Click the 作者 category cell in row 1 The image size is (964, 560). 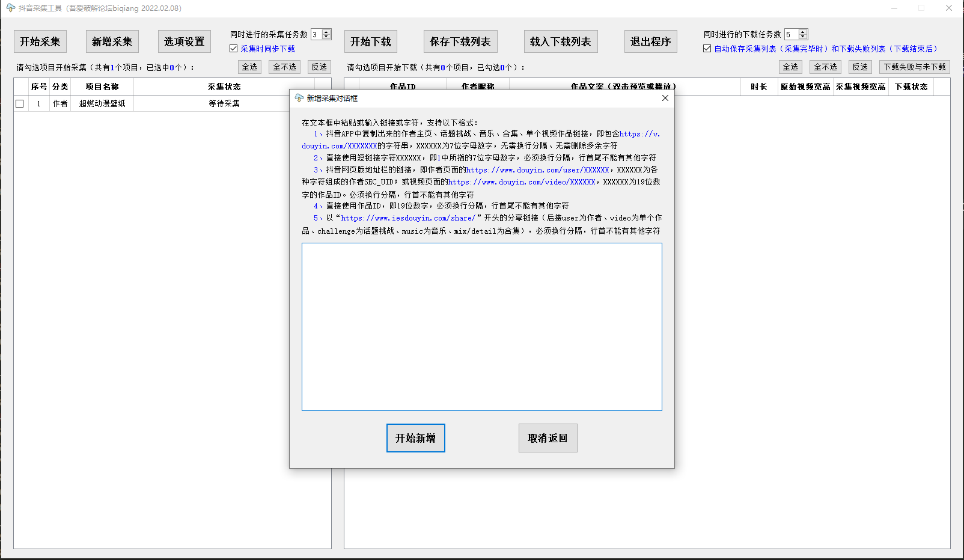tap(60, 103)
